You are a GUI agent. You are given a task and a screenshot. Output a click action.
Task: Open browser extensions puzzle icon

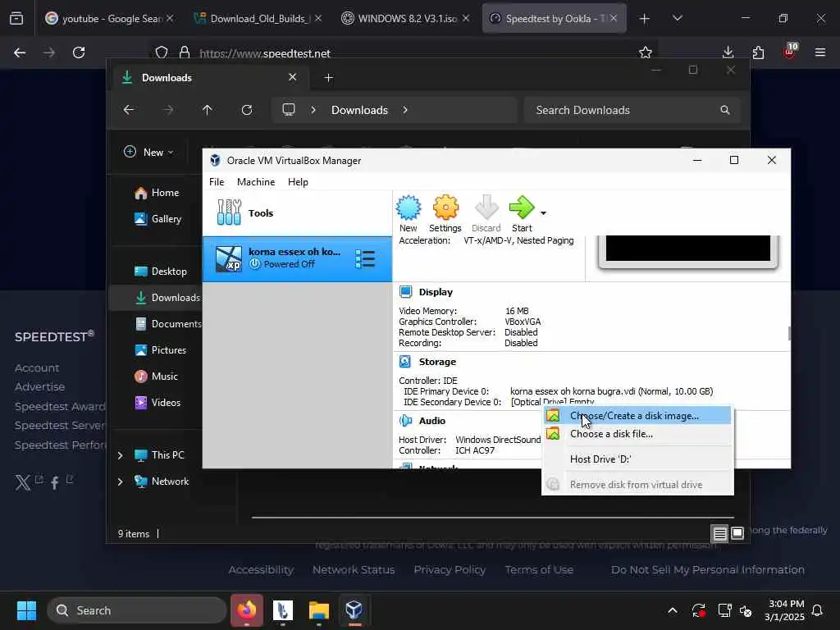(x=759, y=52)
